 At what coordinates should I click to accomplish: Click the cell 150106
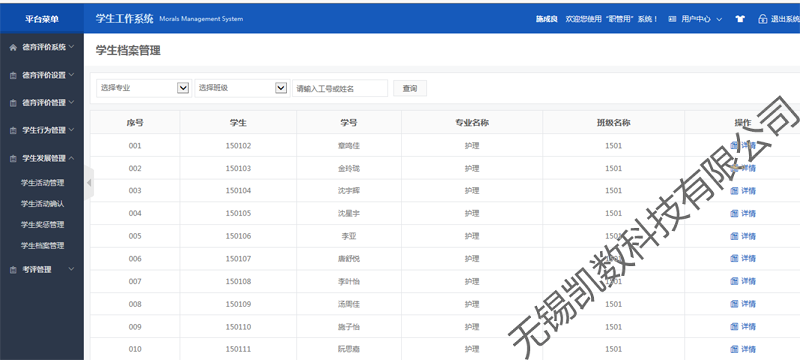pos(238,236)
